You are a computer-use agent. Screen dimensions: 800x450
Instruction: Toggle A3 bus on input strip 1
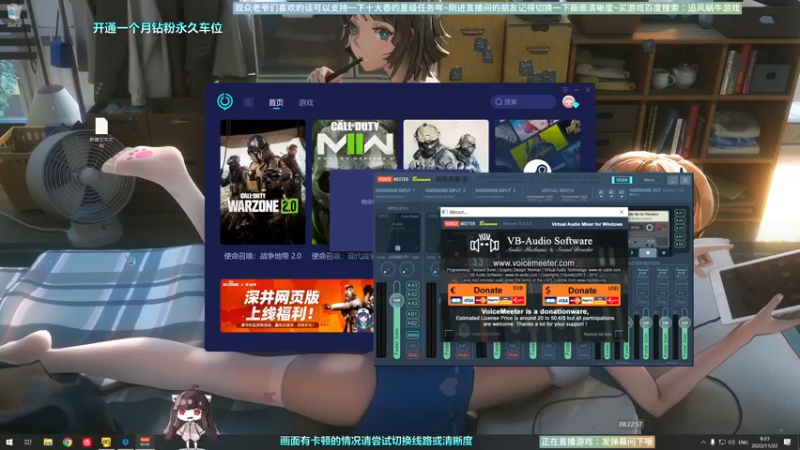412,304
